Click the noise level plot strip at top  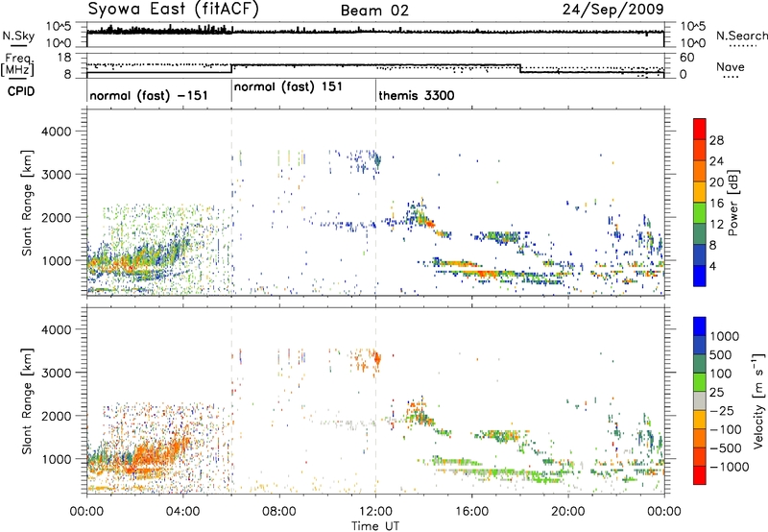click(x=375, y=35)
